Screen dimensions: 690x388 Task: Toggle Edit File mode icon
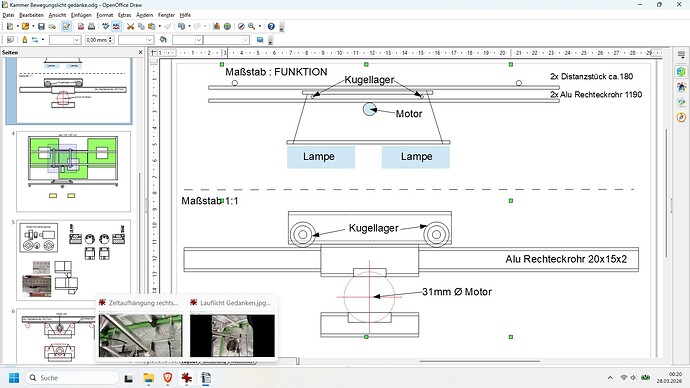coord(66,26)
